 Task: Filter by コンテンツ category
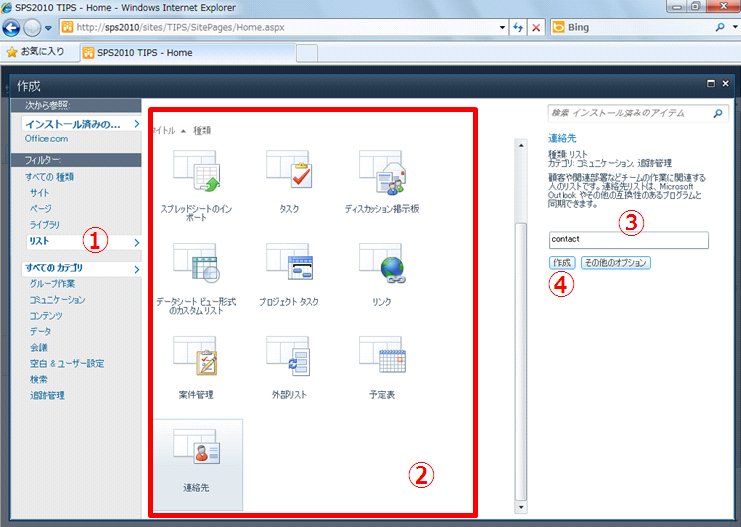[46, 315]
